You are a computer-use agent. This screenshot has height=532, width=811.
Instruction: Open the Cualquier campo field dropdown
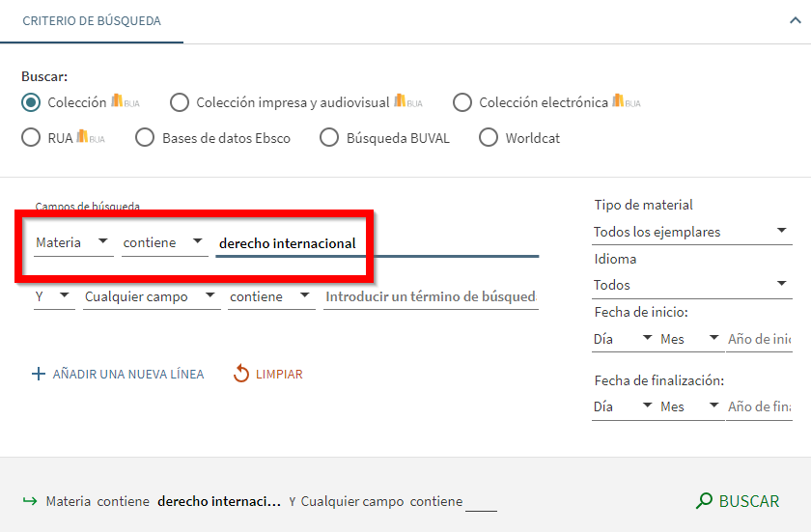pyautogui.click(x=152, y=296)
